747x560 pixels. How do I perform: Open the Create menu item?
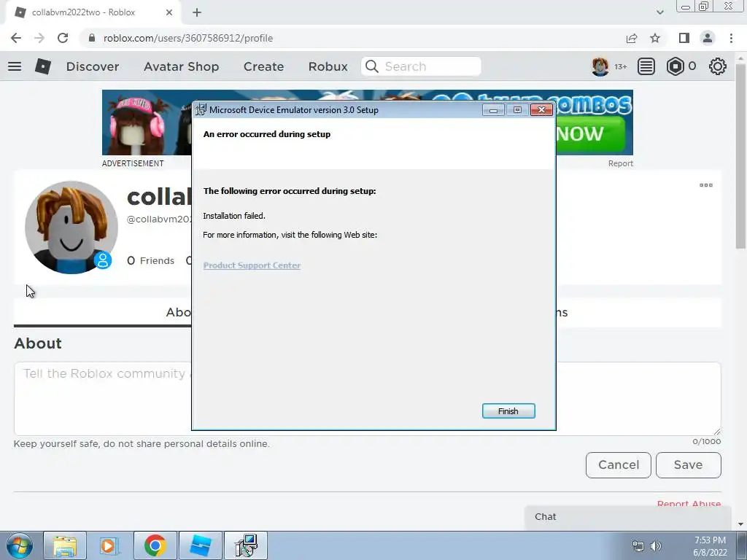point(263,66)
